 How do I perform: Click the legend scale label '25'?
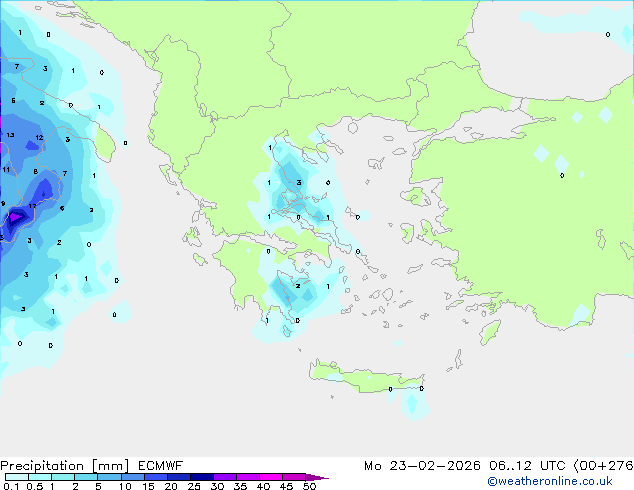coord(194,486)
